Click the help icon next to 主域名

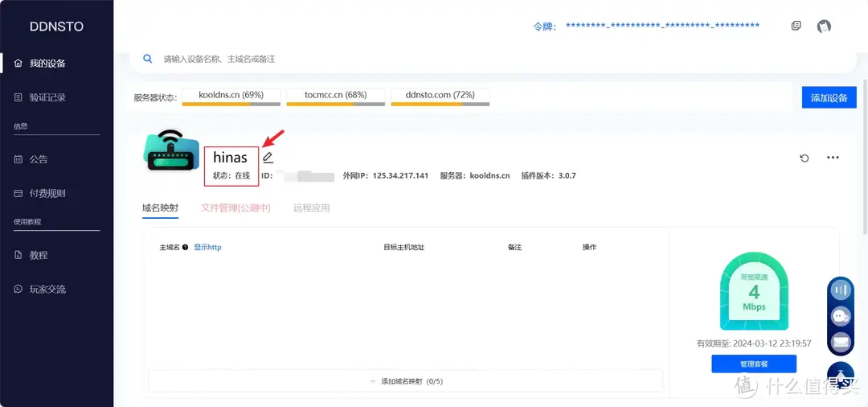click(x=185, y=248)
